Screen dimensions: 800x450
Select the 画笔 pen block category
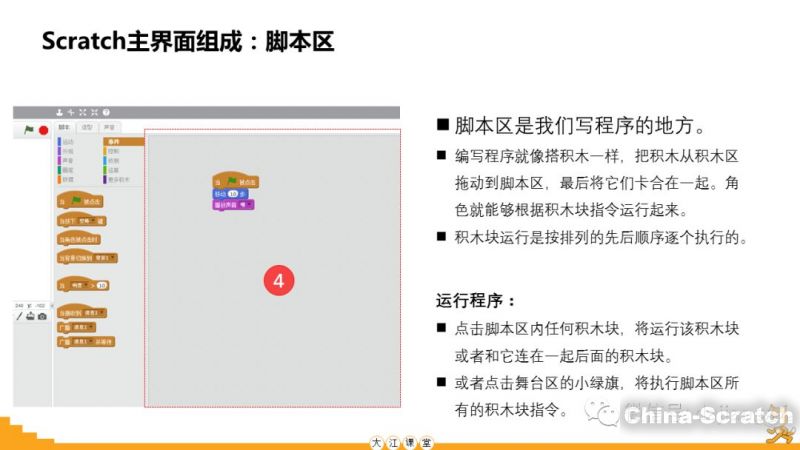click(x=66, y=170)
